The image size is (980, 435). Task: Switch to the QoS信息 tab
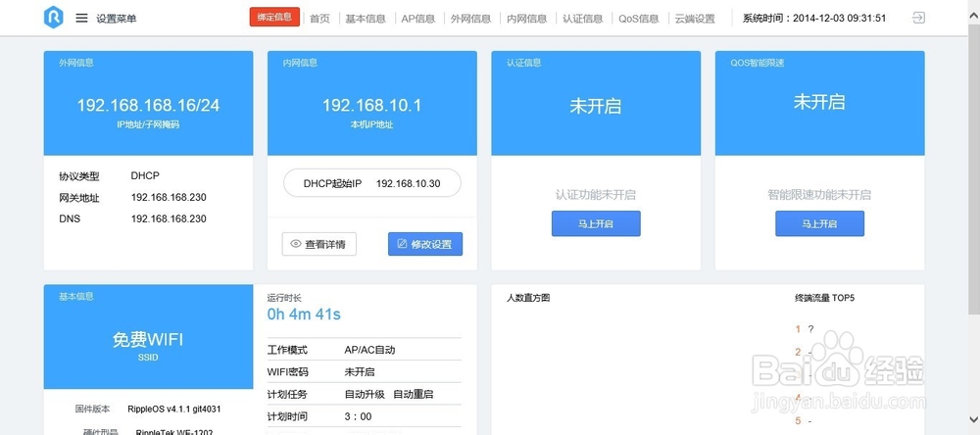[639, 19]
